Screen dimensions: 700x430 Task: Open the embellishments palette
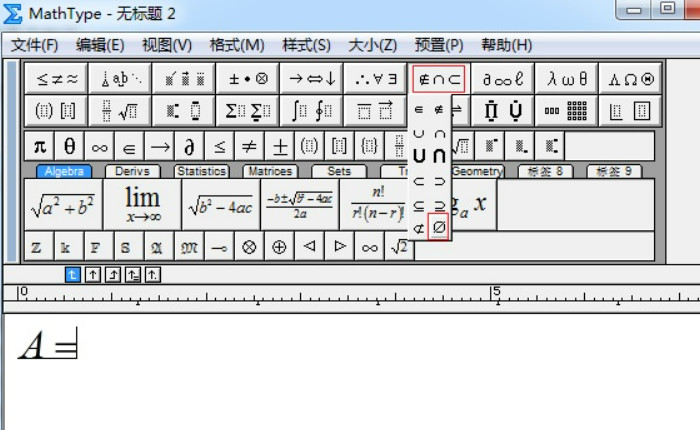184,79
